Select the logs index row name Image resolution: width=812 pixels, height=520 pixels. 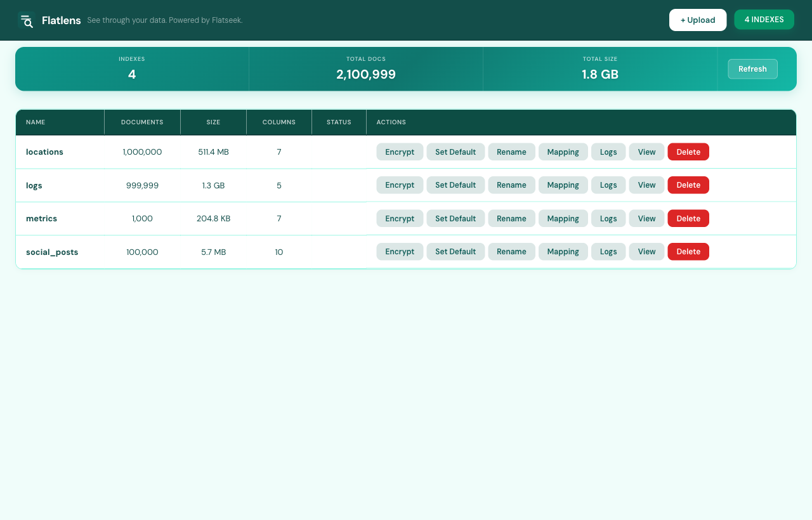[34, 185]
